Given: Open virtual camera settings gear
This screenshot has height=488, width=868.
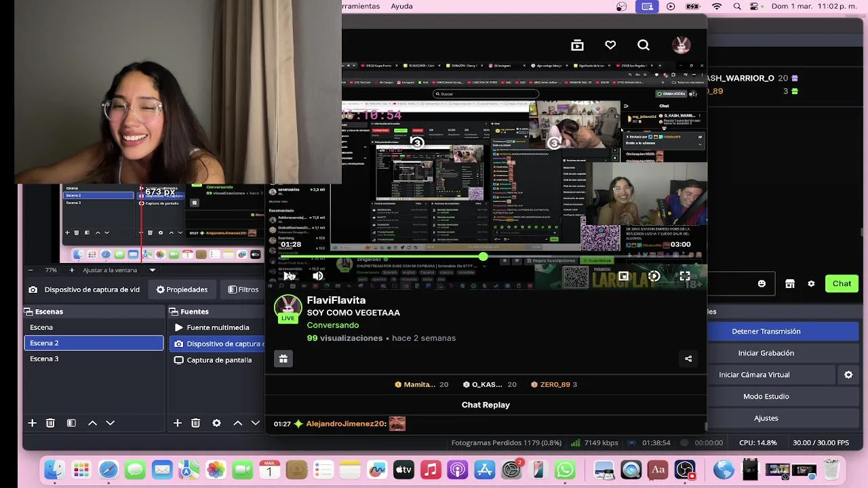Looking at the screenshot, I should click(x=848, y=375).
